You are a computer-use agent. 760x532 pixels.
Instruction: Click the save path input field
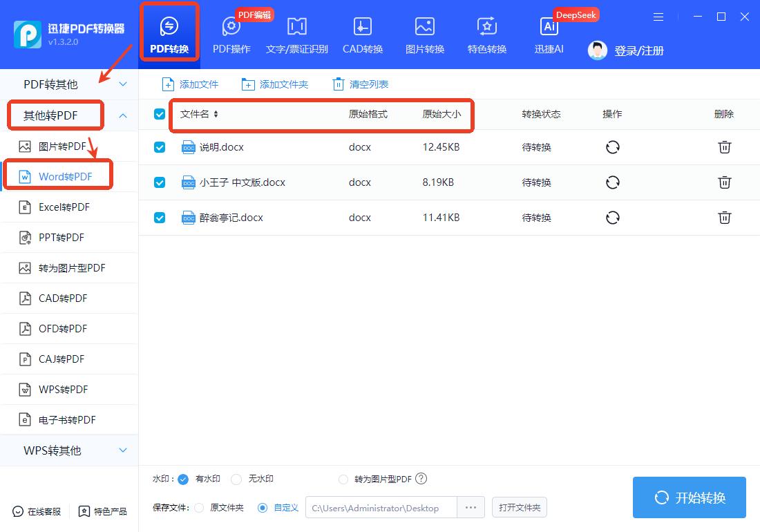point(380,507)
